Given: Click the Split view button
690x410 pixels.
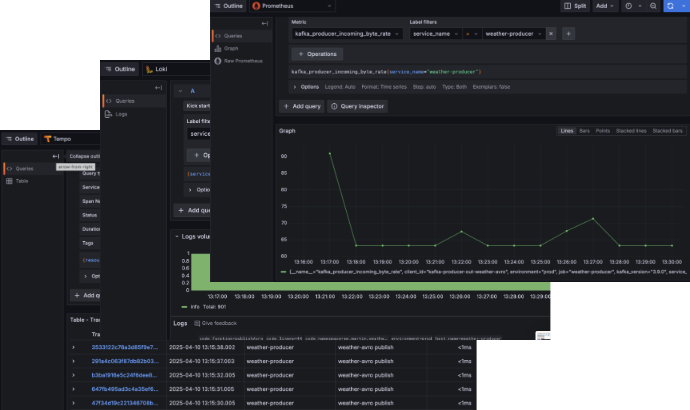Looking at the screenshot, I should [x=575, y=6].
